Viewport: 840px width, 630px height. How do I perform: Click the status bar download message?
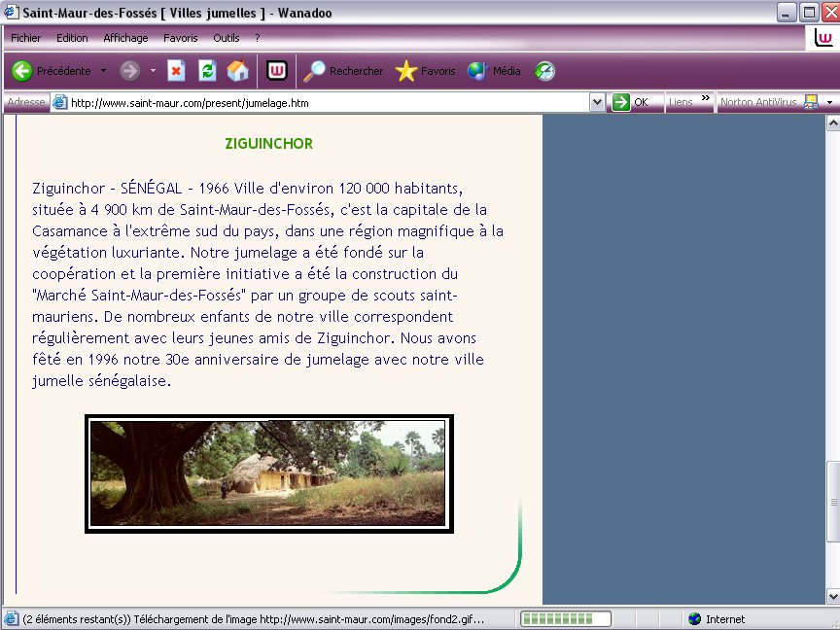coord(254,619)
